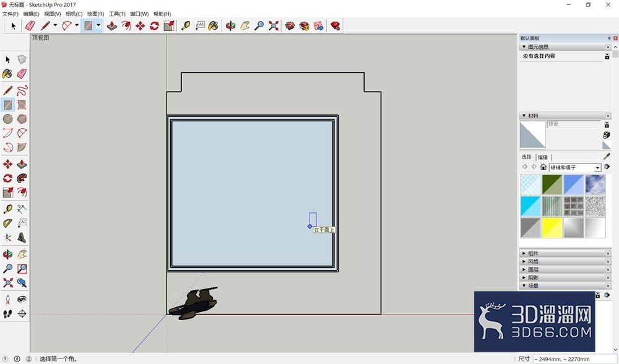Open the 绘图(R) menu

click(95, 14)
